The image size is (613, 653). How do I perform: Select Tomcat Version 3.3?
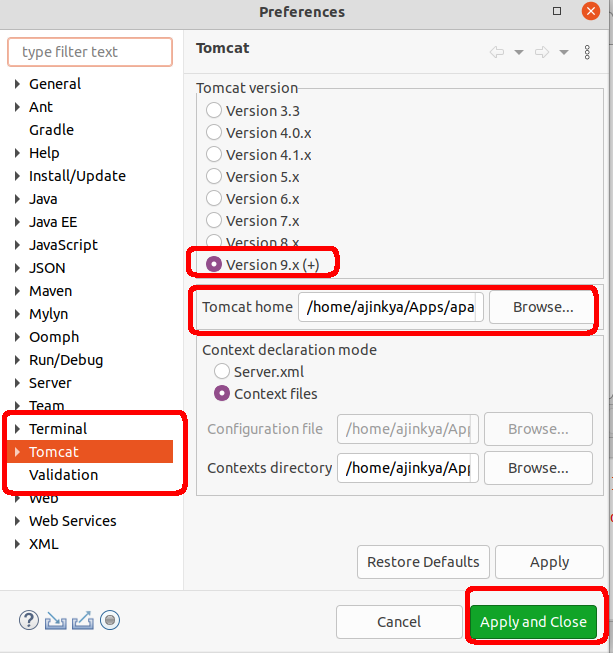pyautogui.click(x=214, y=110)
